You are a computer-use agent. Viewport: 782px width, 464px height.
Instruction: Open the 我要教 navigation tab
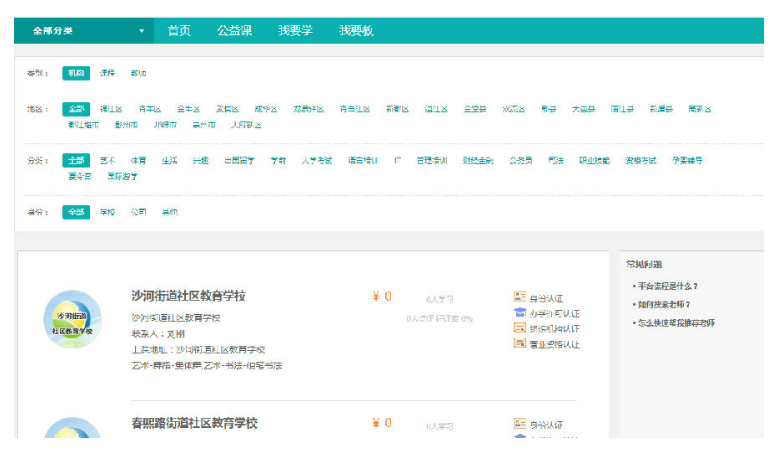tap(356, 31)
